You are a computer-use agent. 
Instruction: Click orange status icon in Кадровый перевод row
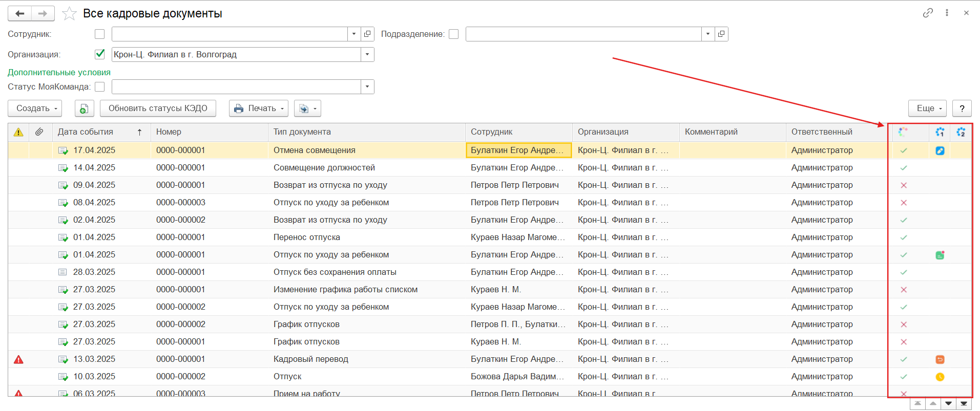940,359
